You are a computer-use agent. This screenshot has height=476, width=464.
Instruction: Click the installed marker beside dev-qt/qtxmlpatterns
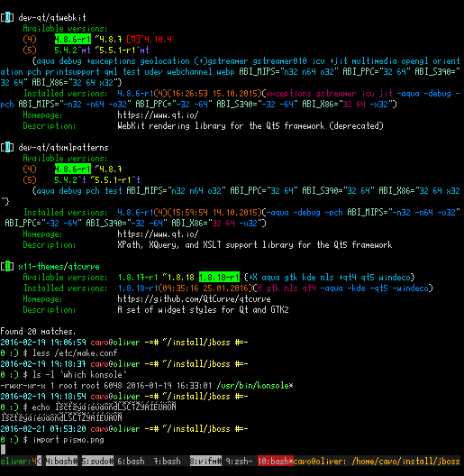(x=7, y=148)
